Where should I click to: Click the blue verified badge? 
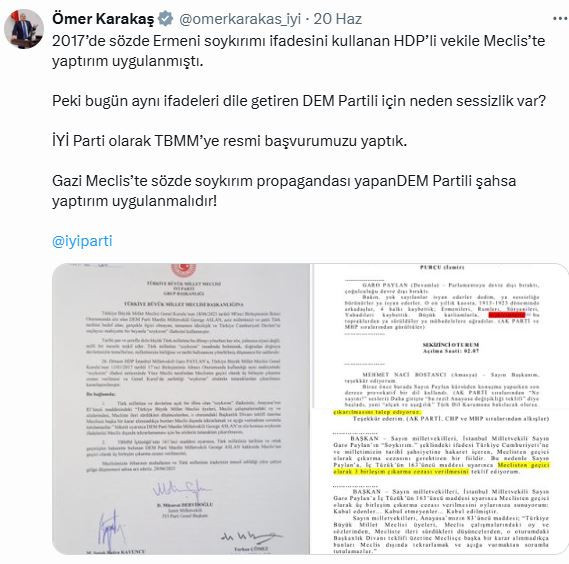coord(166,19)
